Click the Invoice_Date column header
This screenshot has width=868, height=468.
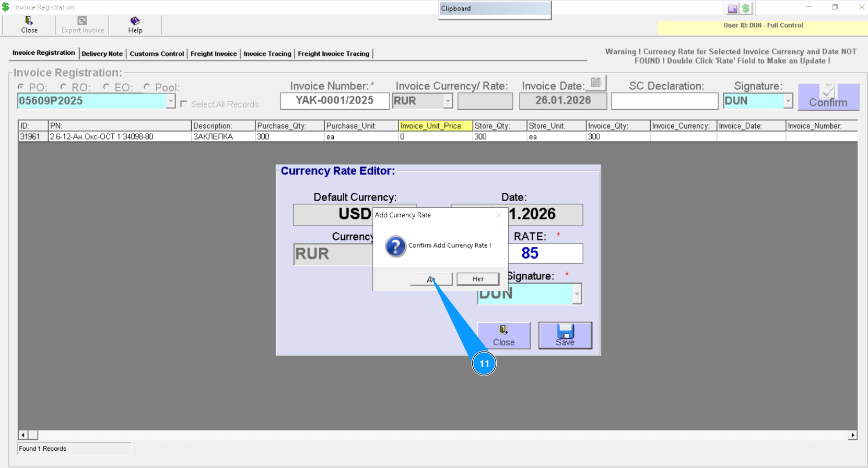(751, 126)
